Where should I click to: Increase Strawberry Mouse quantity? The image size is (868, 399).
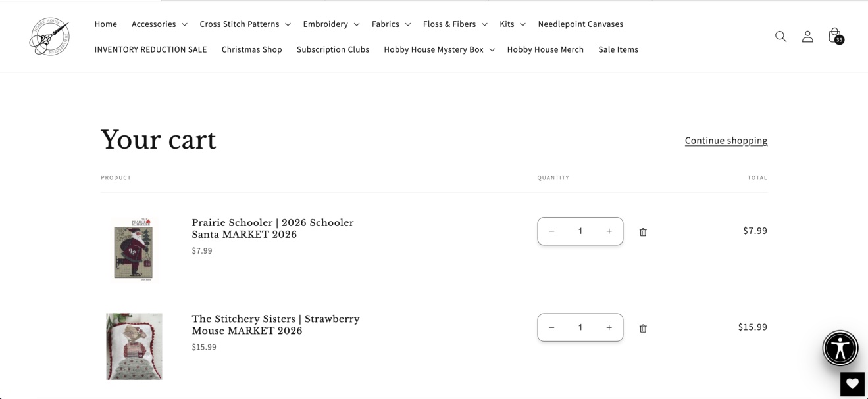609,327
